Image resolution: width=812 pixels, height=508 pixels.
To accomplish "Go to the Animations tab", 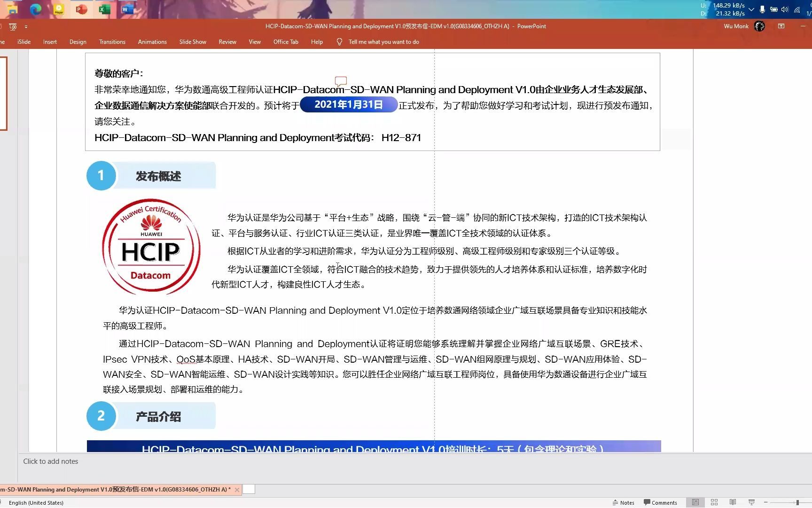I will click(x=152, y=42).
